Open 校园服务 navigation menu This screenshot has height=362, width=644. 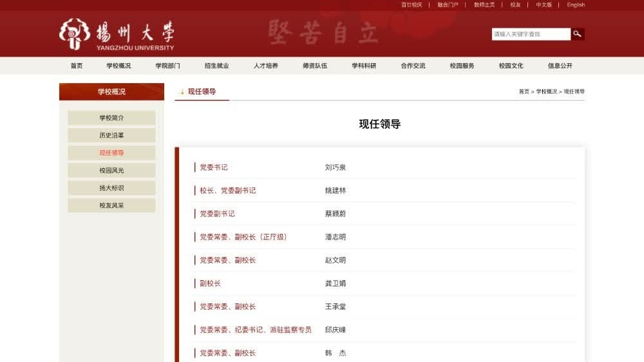[462, 66]
